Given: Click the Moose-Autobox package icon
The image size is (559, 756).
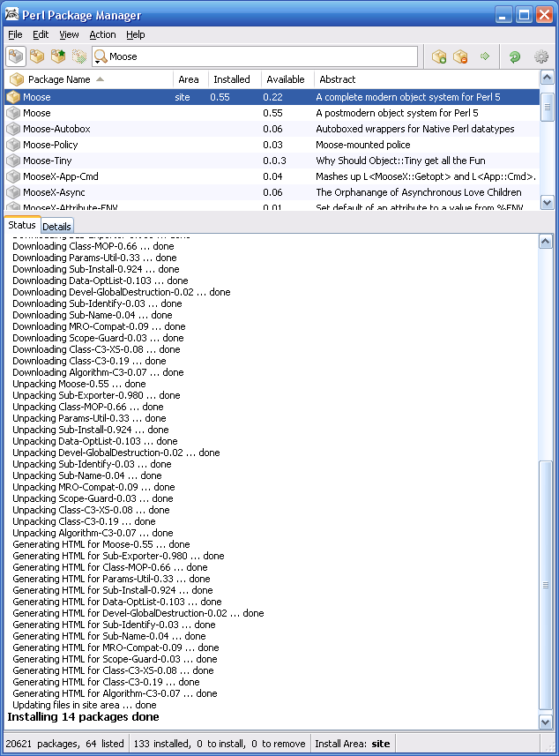Looking at the screenshot, I should pyautogui.click(x=13, y=129).
